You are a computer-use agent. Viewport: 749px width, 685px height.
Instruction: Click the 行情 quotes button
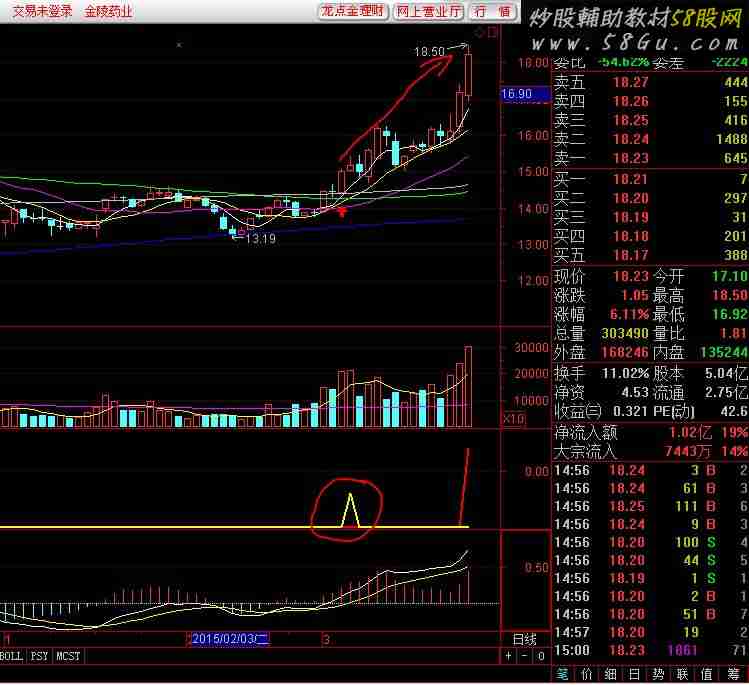(492, 11)
